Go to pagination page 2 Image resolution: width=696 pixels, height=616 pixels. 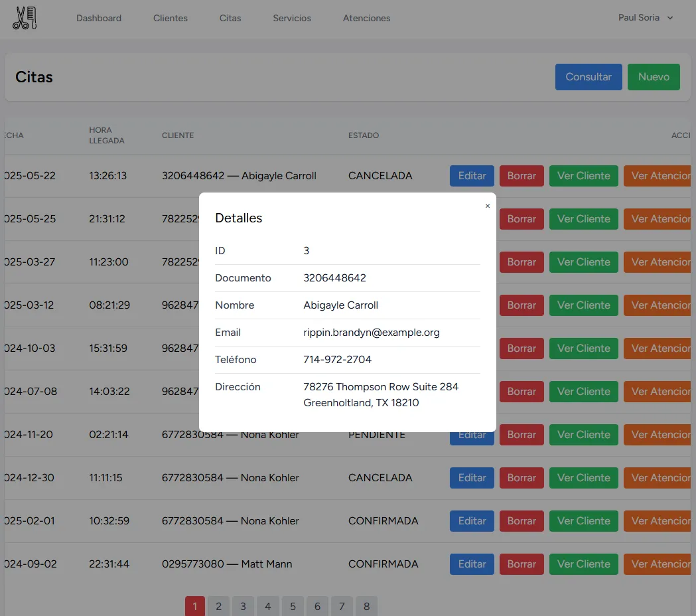pos(218,606)
